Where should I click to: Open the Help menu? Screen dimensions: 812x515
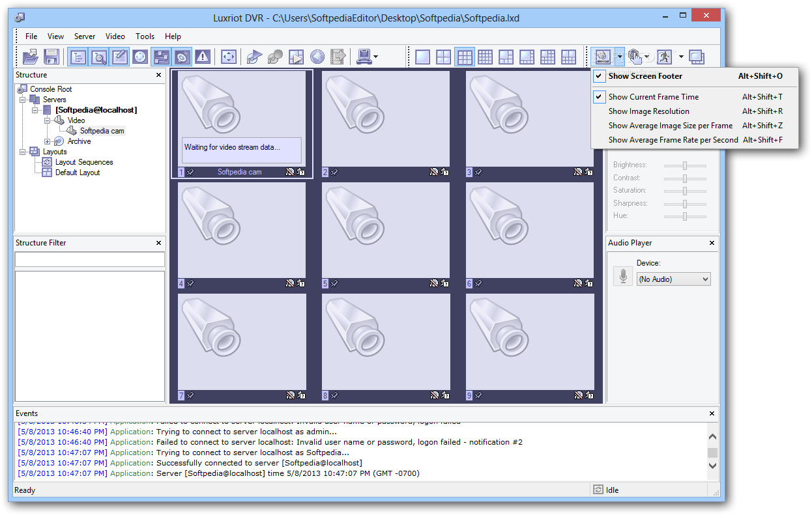point(173,36)
